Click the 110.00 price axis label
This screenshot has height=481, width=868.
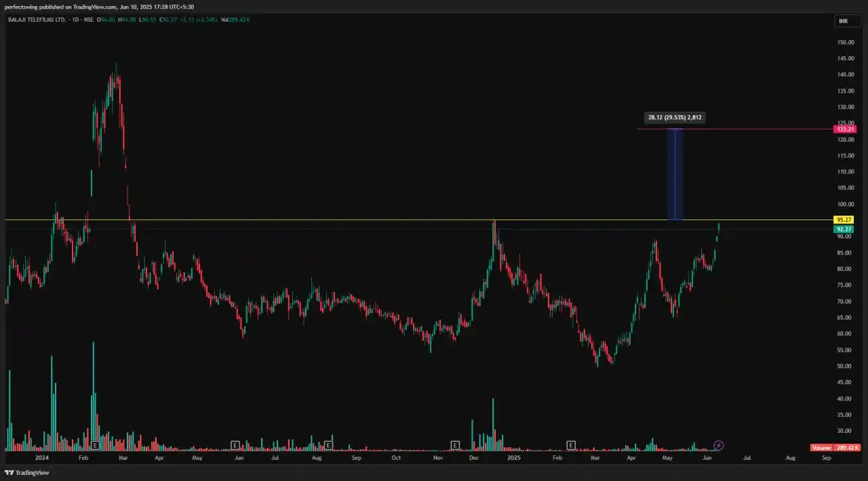pos(845,171)
